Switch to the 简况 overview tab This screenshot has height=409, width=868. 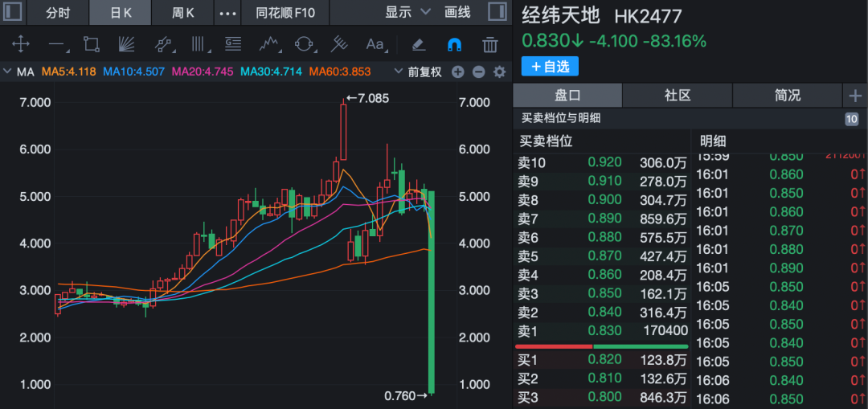[788, 95]
